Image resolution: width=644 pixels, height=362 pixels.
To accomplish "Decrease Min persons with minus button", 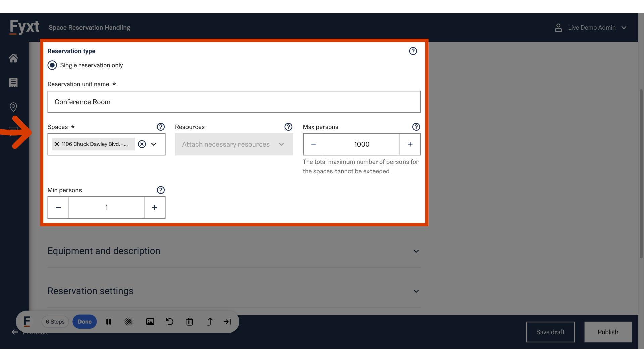I will coord(58,208).
